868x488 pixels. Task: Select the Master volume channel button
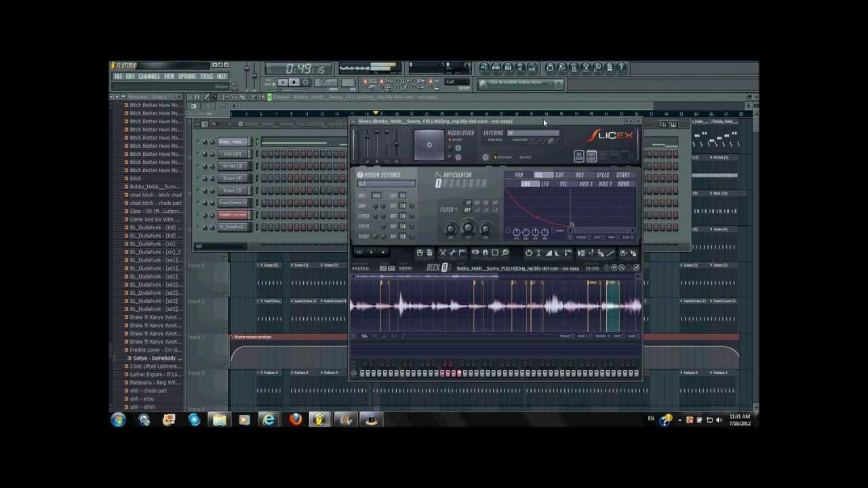pos(233,215)
